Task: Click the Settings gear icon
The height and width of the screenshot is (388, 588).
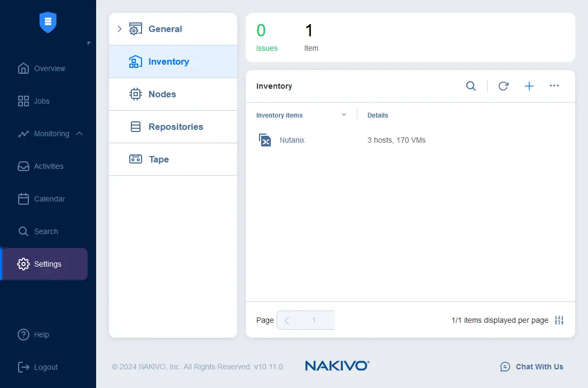Action: pyautogui.click(x=23, y=264)
